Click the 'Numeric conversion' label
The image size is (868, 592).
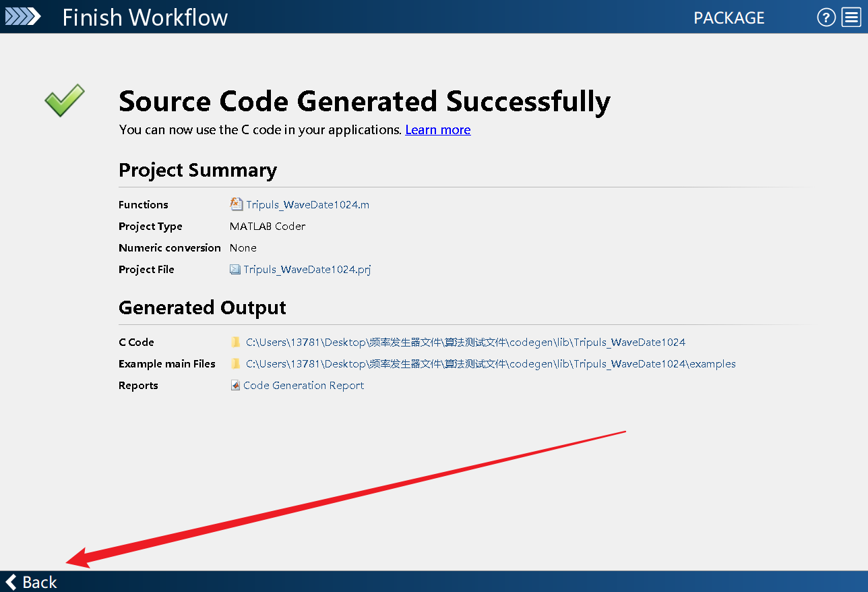click(170, 248)
